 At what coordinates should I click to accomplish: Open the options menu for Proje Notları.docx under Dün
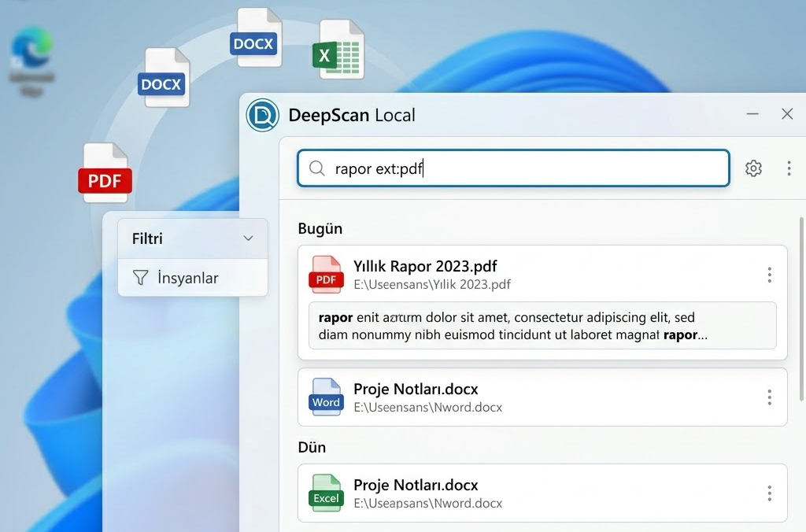click(769, 493)
